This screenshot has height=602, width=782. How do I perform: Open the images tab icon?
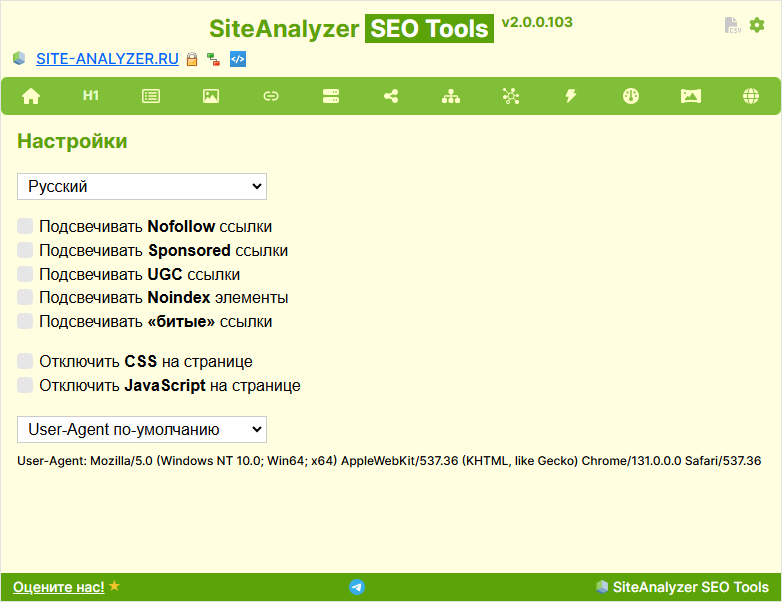[211, 96]
